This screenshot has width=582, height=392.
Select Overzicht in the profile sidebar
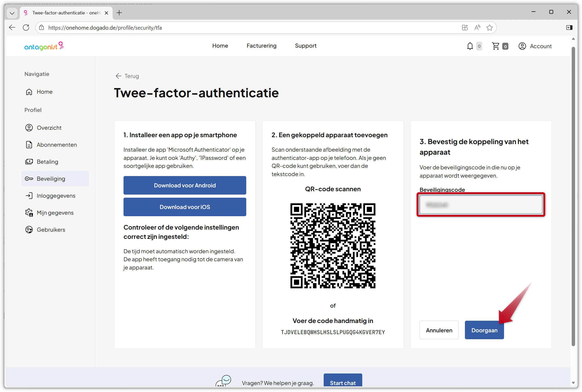(49, 127)
